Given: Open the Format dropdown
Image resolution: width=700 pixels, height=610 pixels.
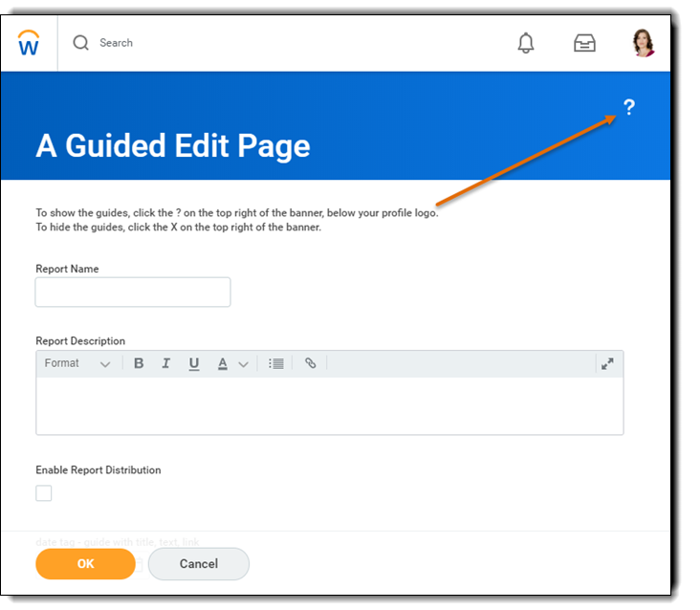Looking at the screenshot, I should (77, 363).
